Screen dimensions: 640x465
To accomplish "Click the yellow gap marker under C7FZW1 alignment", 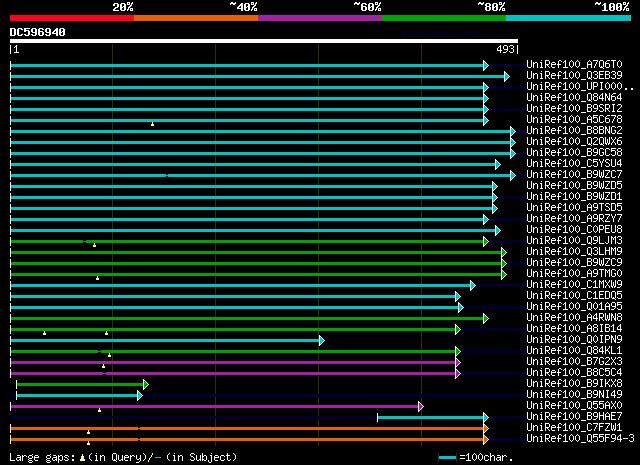I will tap(88, 432).
